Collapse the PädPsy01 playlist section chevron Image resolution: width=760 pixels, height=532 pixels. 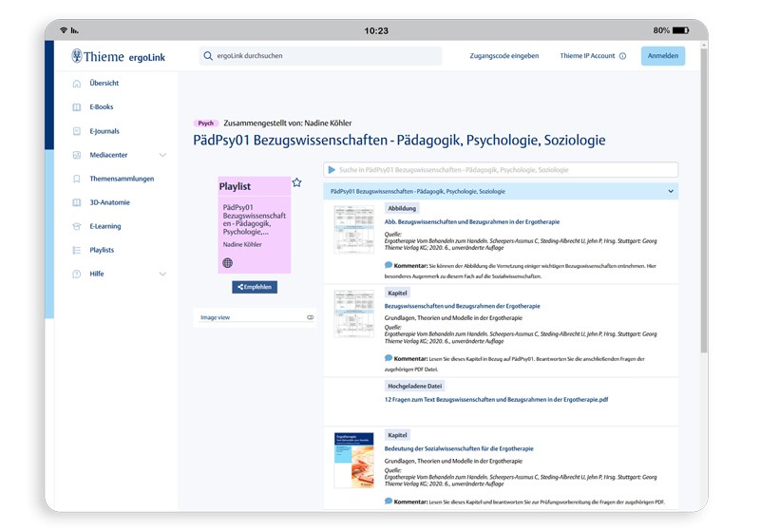[x=671, y=191]
